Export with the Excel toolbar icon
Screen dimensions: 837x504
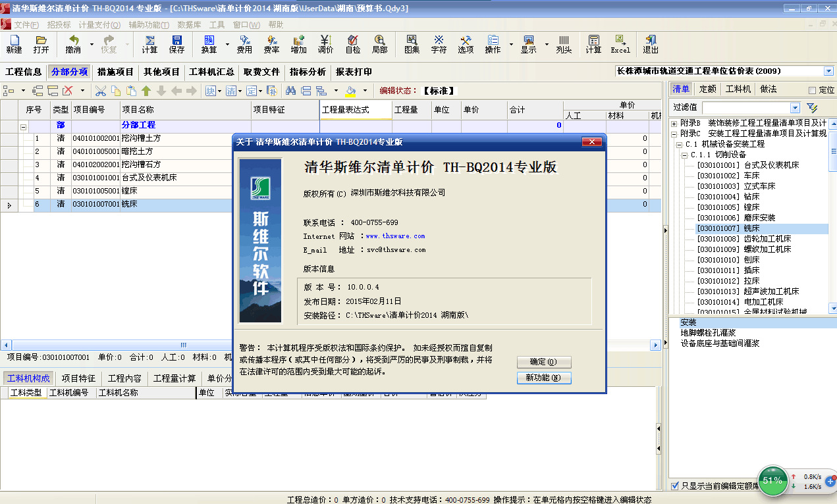point(620,44)
